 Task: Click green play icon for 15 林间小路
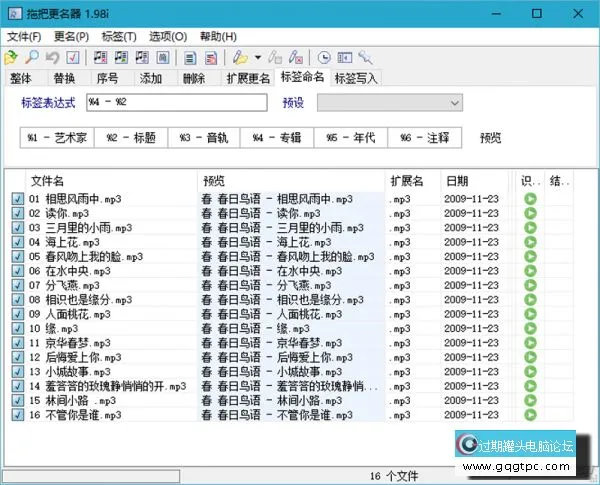tap(530, 400)
